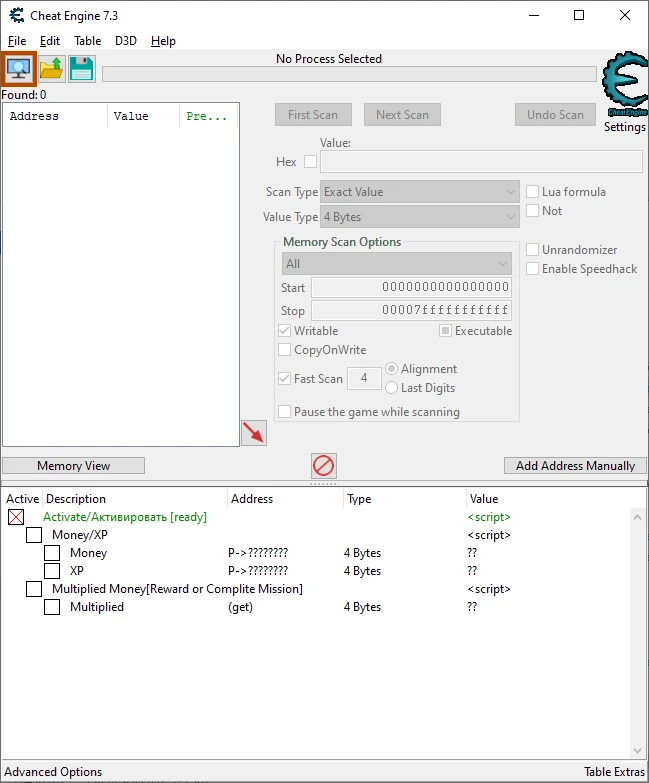
Task: Click the scan Value input field
Action: pos(481,162)
